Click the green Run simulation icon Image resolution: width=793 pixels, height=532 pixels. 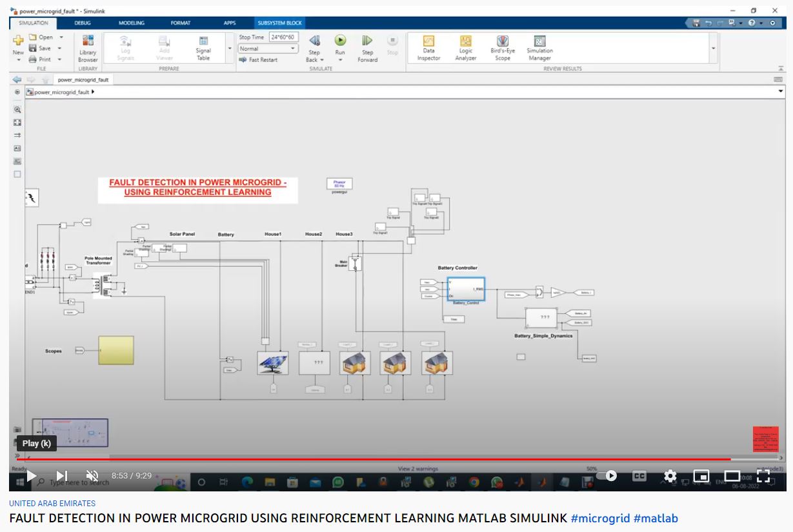(x=340, y=41)
